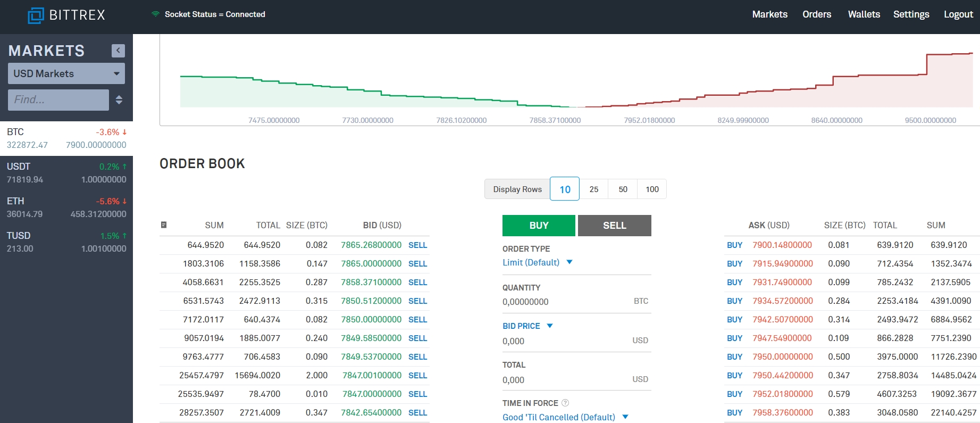Click SELL at bid 7849.53700000

tap(417, 357)
